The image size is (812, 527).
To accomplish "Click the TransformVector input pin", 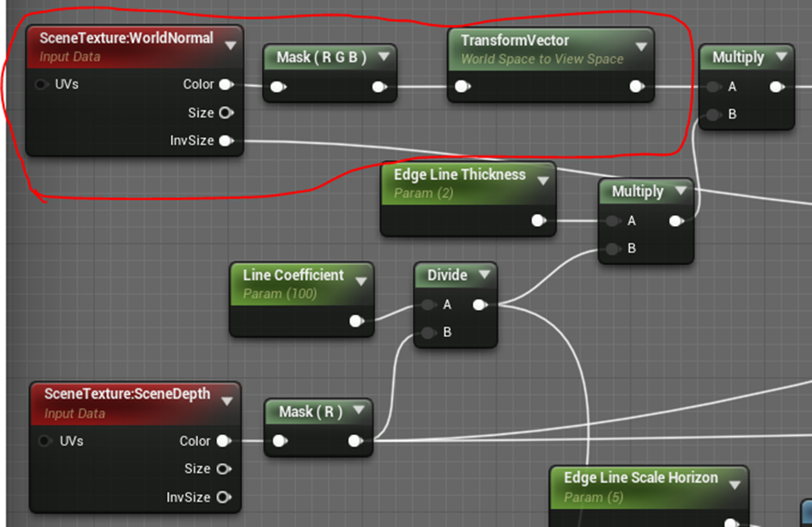I will click(462, 87).
